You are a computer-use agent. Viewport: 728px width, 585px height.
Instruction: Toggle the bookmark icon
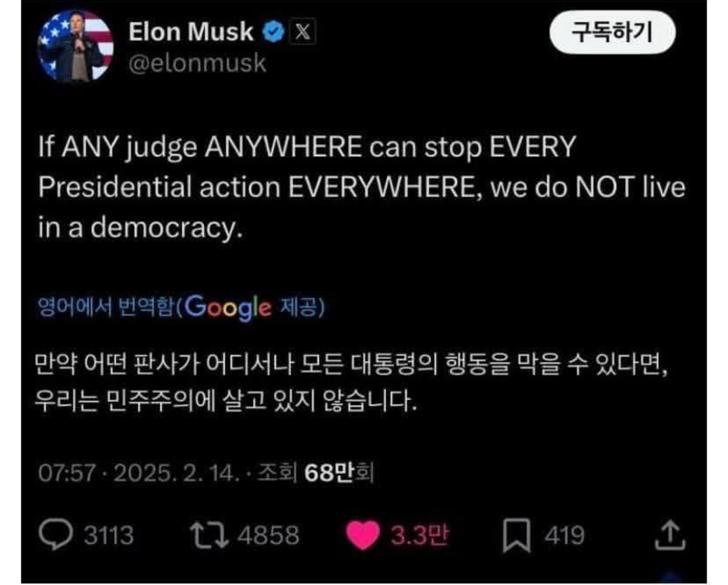pos(516,535)
